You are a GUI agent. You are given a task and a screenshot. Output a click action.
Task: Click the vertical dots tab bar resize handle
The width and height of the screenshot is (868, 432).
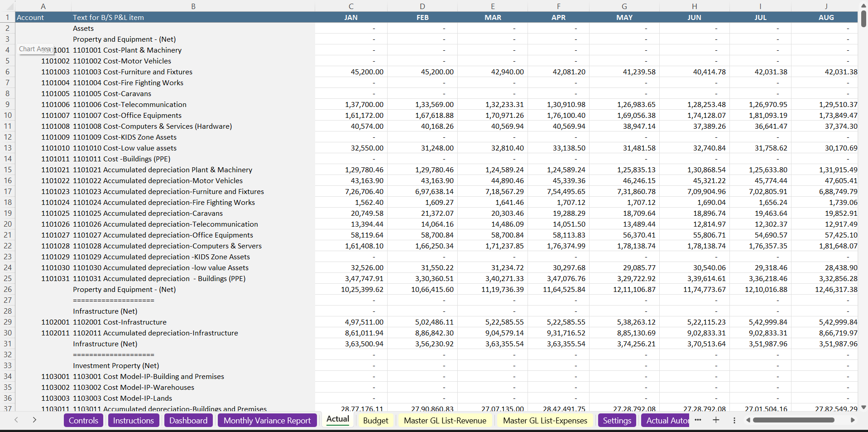pos(734,420)
